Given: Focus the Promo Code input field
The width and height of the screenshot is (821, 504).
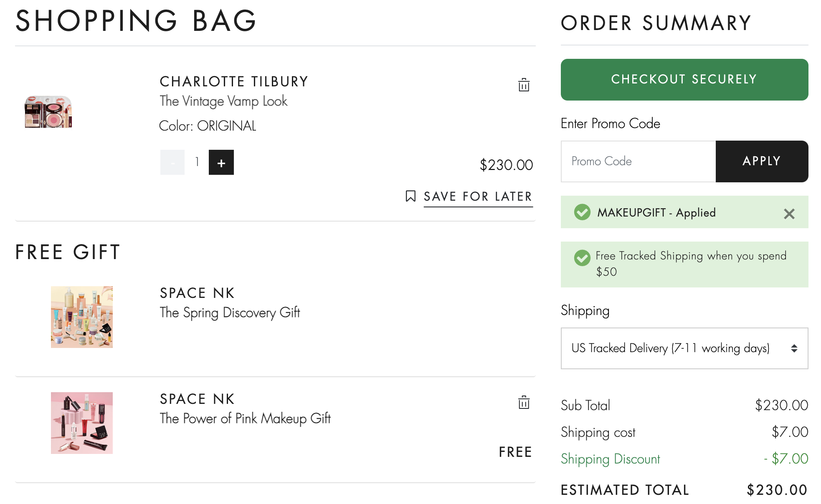Looking at the screenshot, I should 638,161.
